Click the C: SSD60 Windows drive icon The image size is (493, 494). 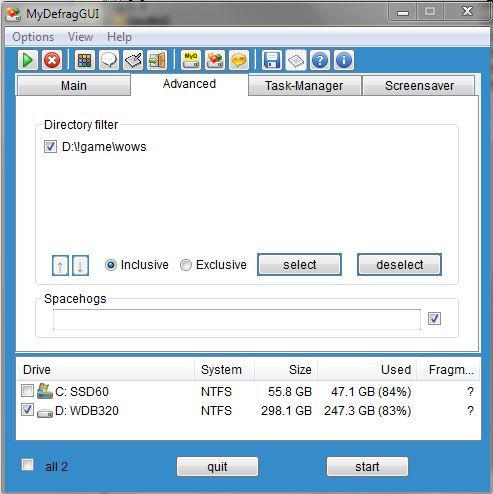point(45,391)
